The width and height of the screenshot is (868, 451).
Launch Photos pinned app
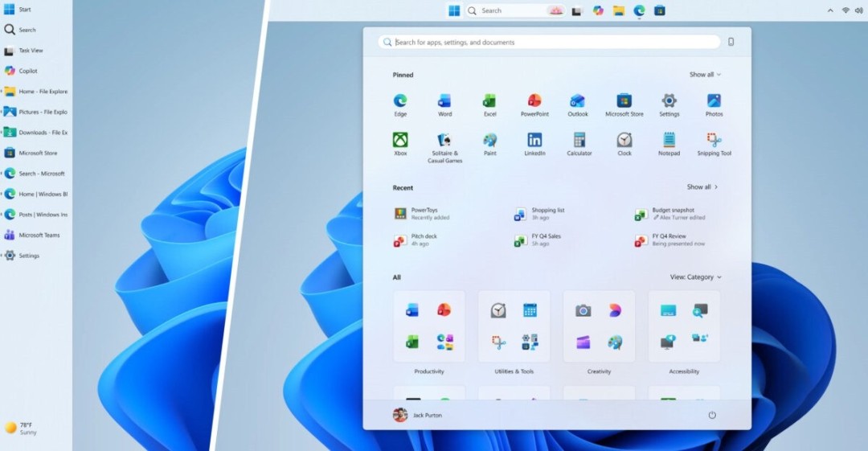coord(714,105)
